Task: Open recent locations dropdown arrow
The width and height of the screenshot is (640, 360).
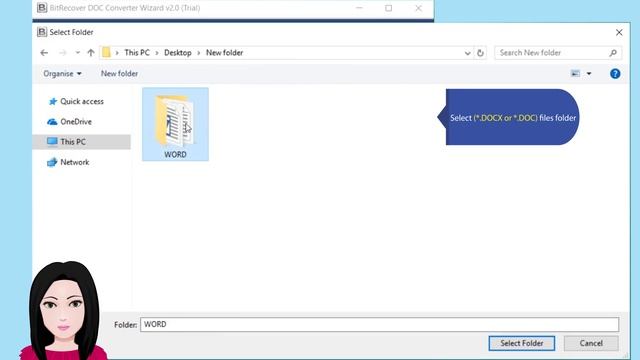Action: point(78,53)
